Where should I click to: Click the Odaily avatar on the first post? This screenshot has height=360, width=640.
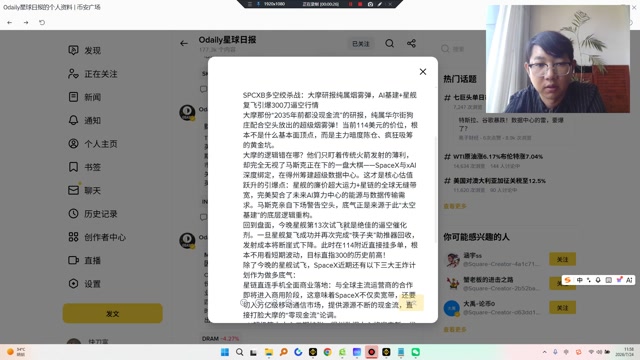[187, 113]
